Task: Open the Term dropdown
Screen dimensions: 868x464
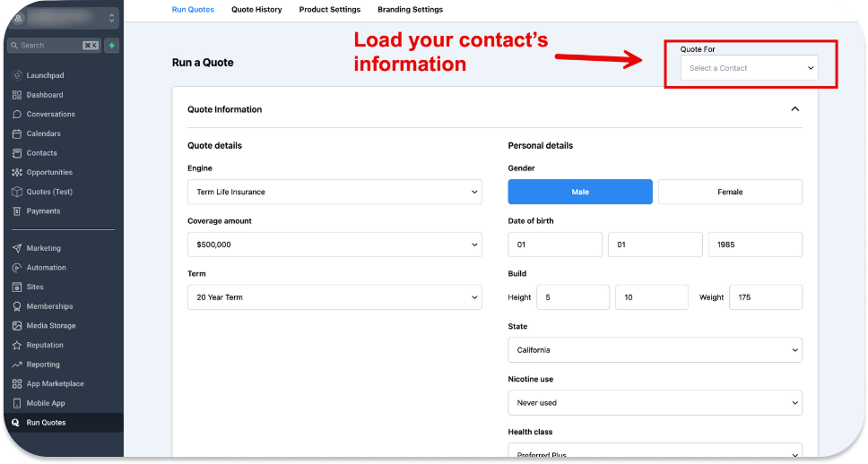Action: click(334, 297)
